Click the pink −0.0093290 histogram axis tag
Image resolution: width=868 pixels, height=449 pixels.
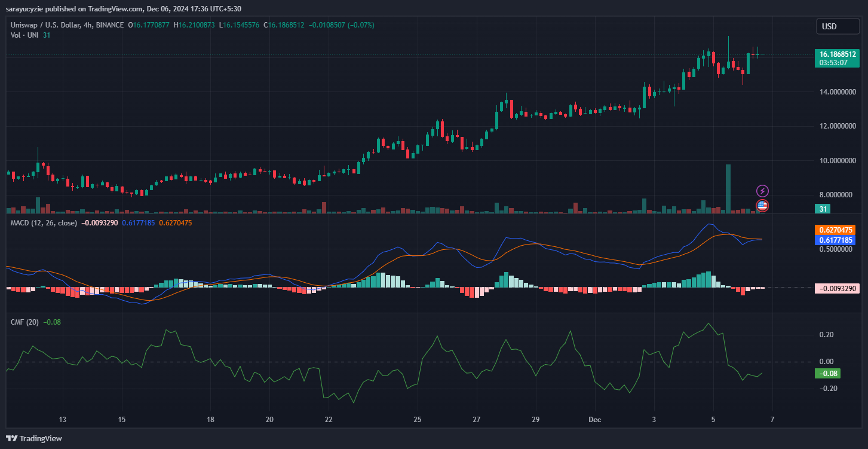coord(837,289)
